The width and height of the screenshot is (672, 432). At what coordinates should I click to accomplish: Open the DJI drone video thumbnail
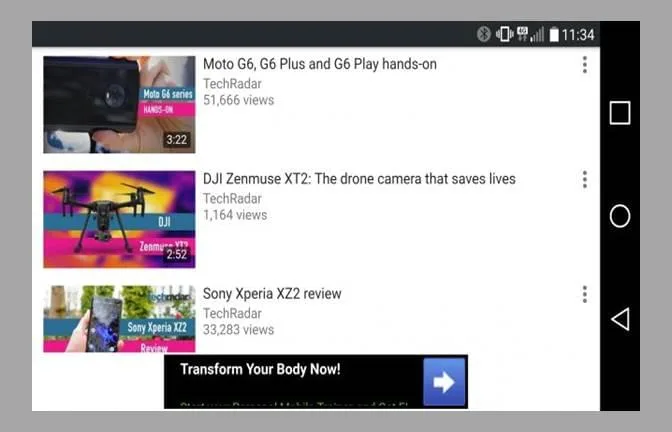(119, 219)
